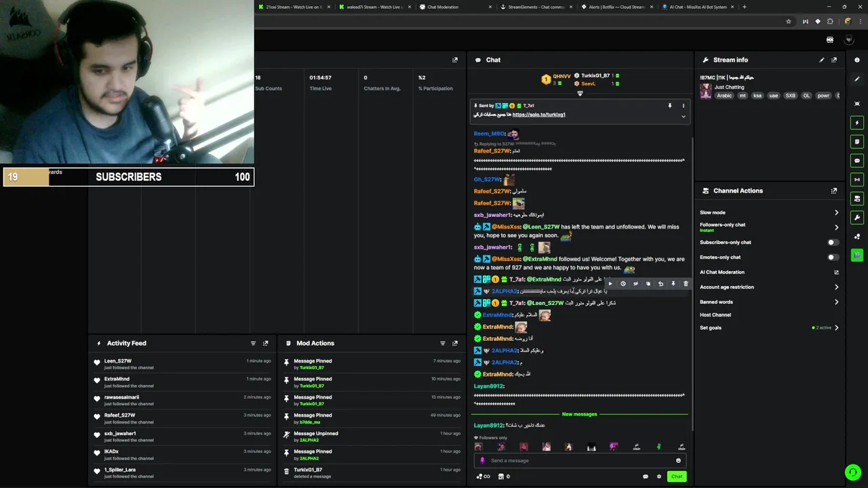Click the channel points infinity counter
Screen dimensions: 868x488
tap(484, 476)
